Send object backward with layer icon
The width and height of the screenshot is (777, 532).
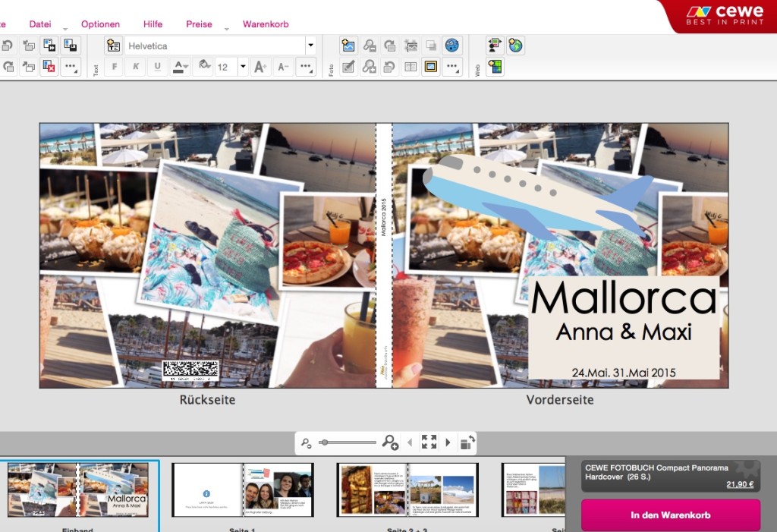click(29, 46)
